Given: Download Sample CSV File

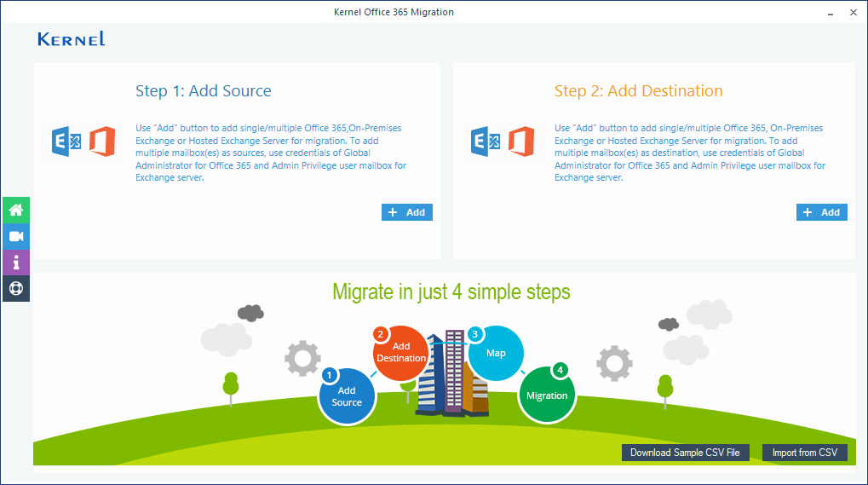Looking at the screenshot, I should 685,453.
